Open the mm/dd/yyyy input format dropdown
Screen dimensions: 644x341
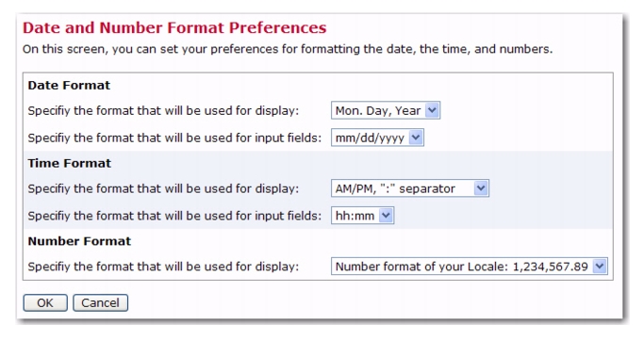pos(377,138)
